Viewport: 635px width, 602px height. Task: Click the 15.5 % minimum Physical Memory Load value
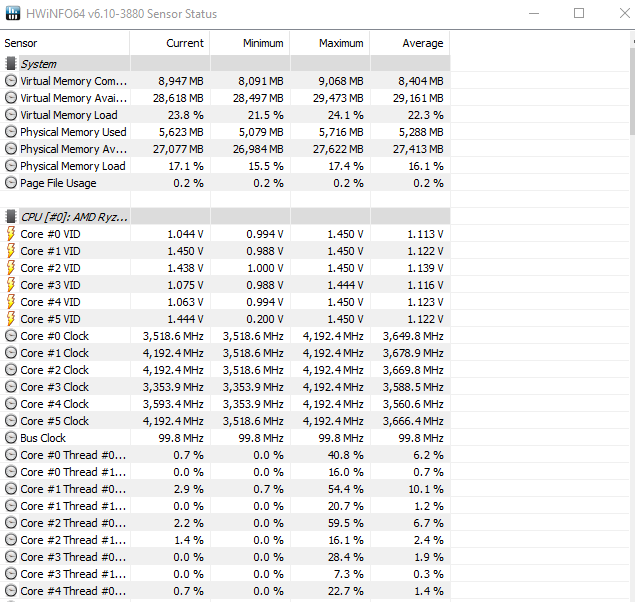click(266, 166)
